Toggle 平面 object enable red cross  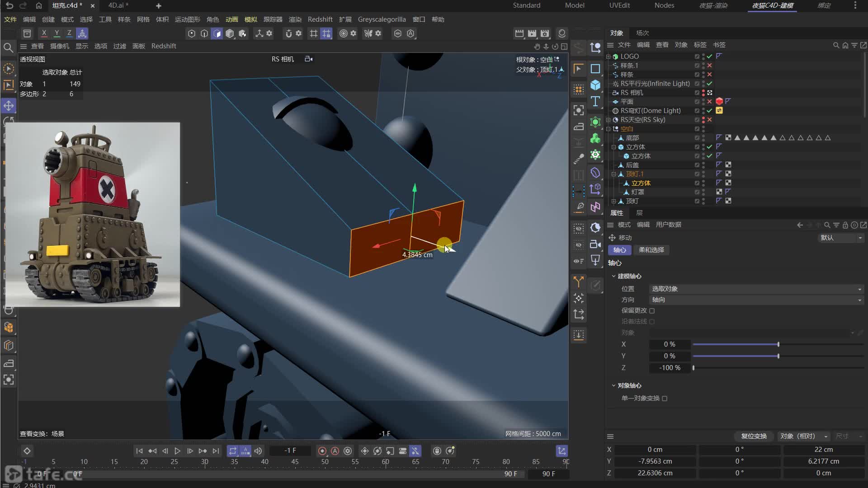point(710,102)
